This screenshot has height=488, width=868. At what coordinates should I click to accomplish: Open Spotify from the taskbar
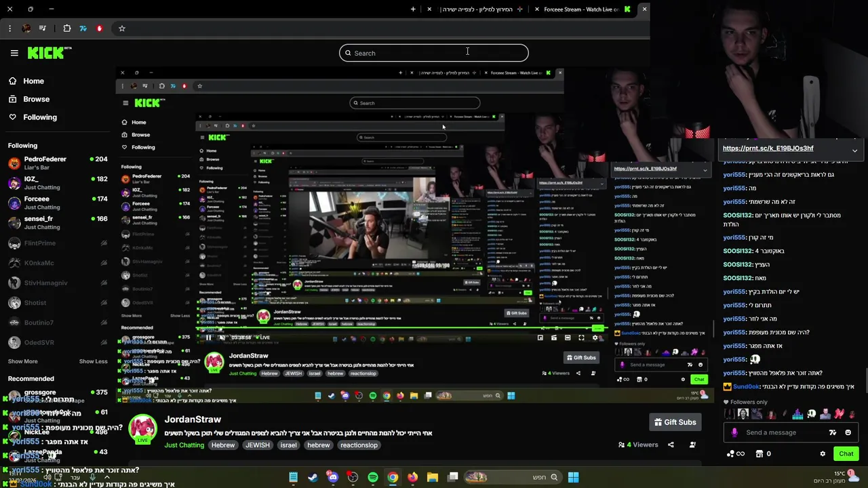click(x=372, y=477)
